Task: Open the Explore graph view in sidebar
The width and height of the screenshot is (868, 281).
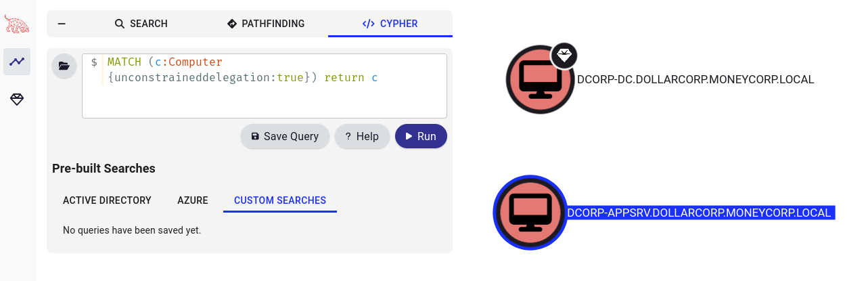Action: click(x=17, y=62)
